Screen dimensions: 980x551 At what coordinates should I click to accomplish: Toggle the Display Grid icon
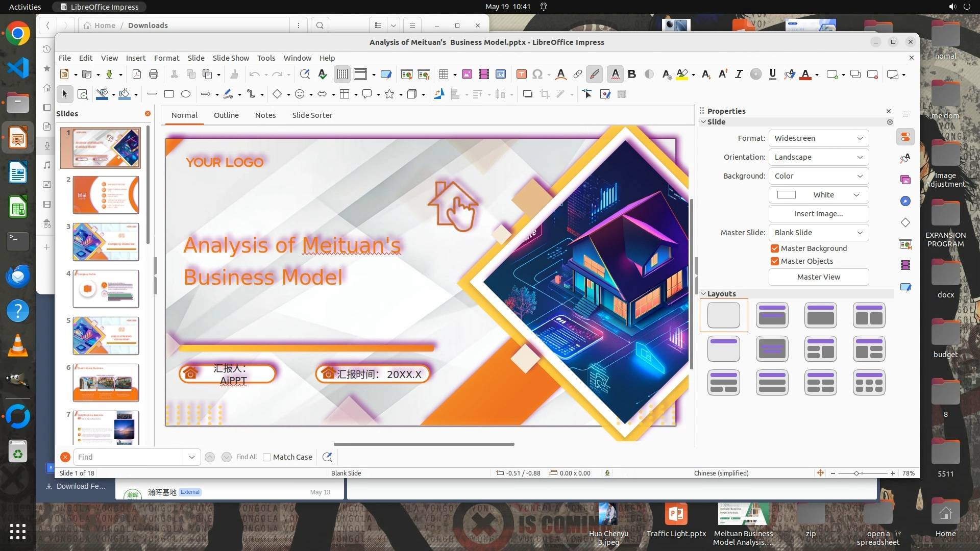(342, 74)
